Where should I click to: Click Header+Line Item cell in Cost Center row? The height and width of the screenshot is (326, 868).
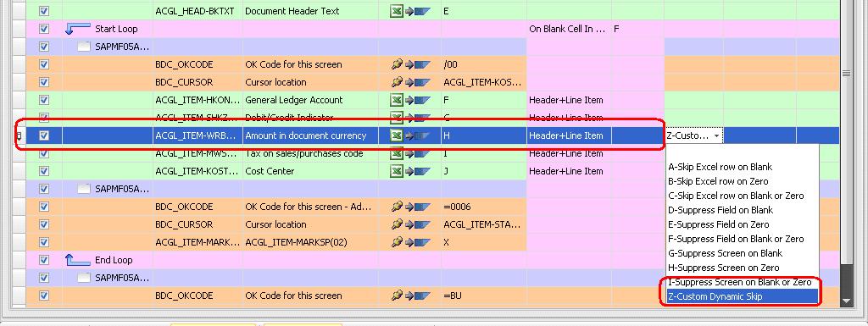[x=569, y=171]
